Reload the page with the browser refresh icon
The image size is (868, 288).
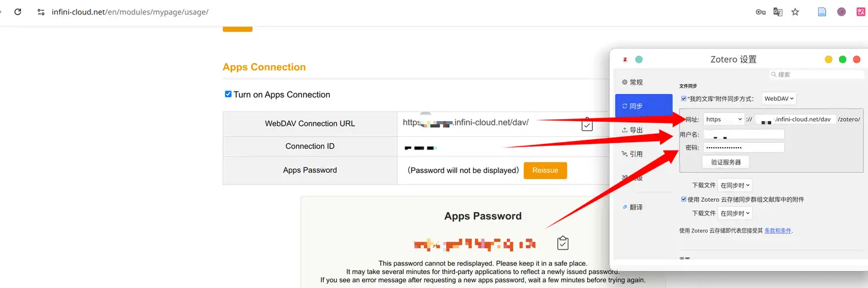(17, 11)
